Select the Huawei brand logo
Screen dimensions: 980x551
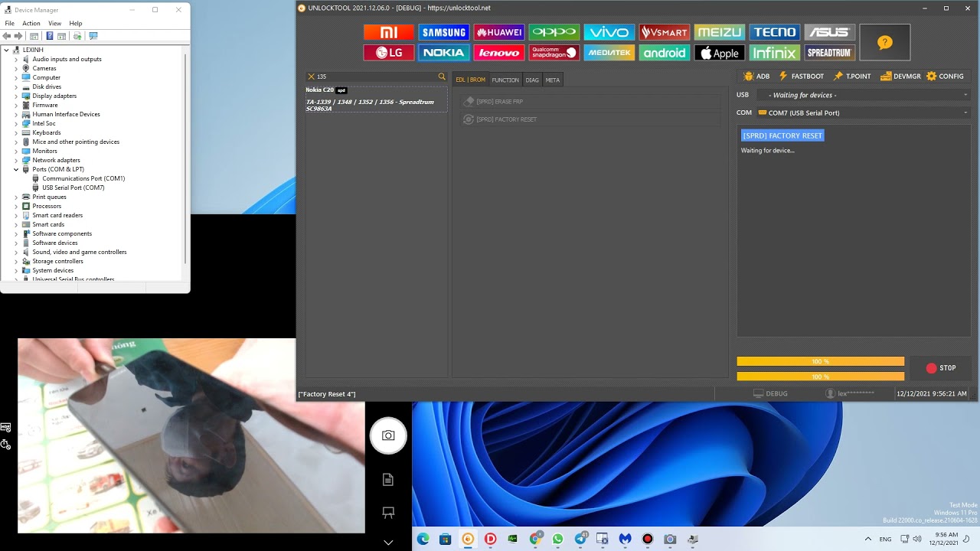coord(498,32)
